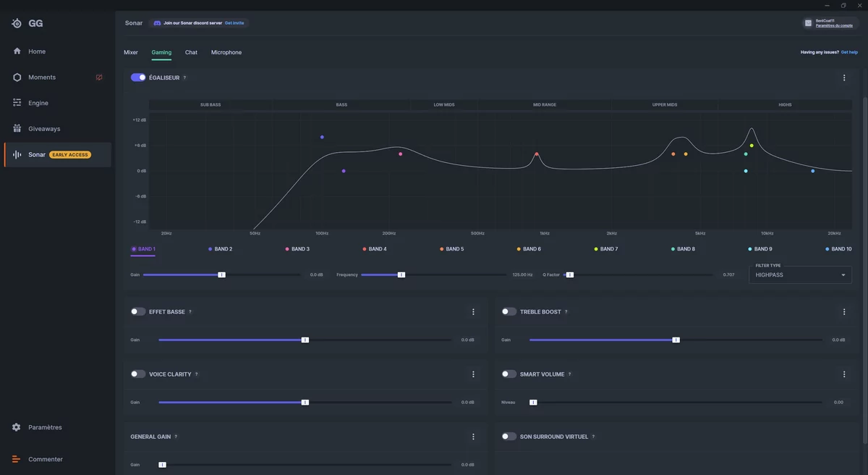The height and width of the screenshot is (475, 868).
Task: Show help for TREBLE BOOST
Action: click(x=566, y=312)
